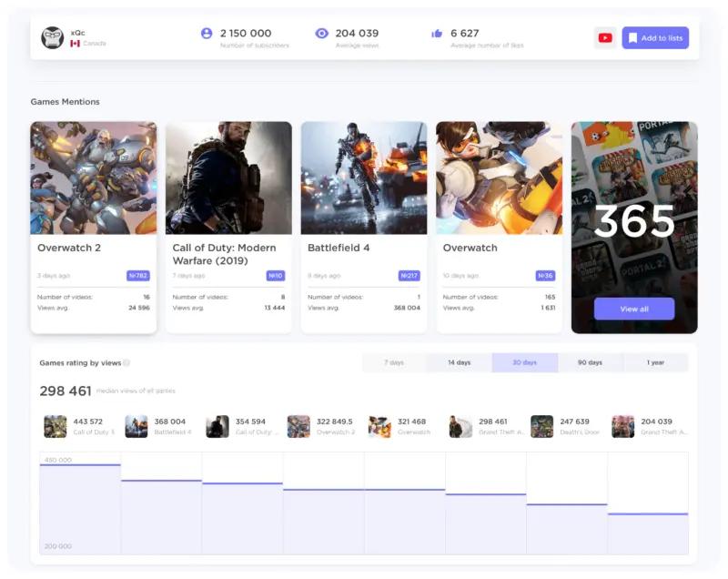Click the Battlefield 4 icon in ratings row
Image resolution: width=728 pixels, height=579 pixels.
click(x=136, y=426)
